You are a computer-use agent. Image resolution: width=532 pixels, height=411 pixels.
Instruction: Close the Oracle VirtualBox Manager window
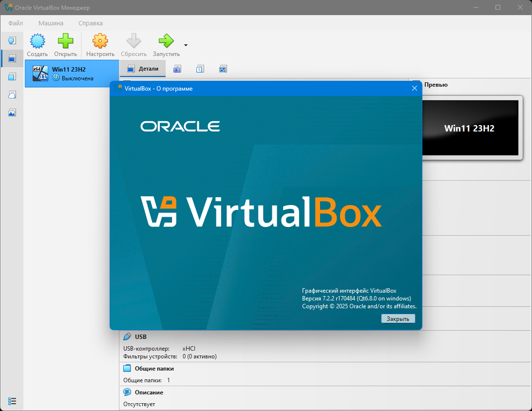520,7
